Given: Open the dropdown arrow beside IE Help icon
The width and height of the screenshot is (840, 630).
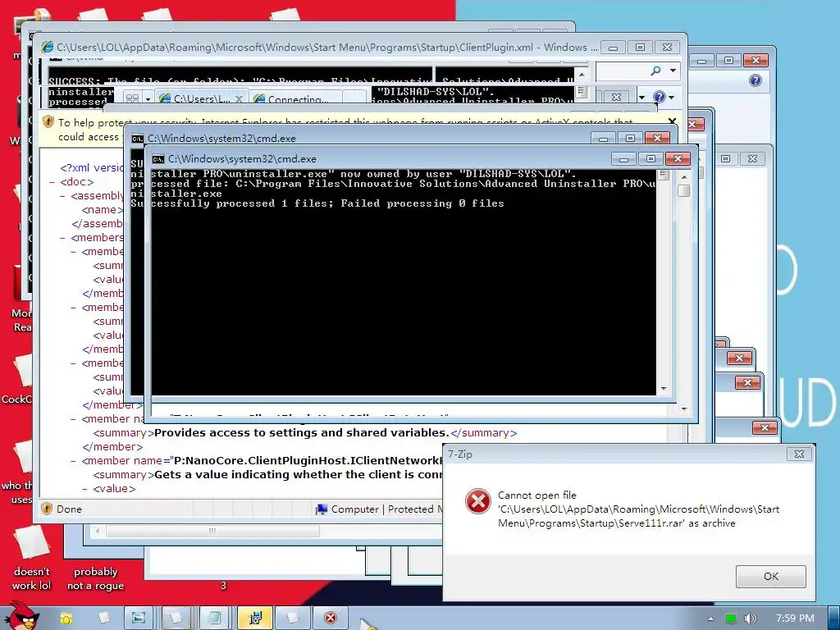Looking at the screenshot, I should pyautogui.click(x=671, y=97).
